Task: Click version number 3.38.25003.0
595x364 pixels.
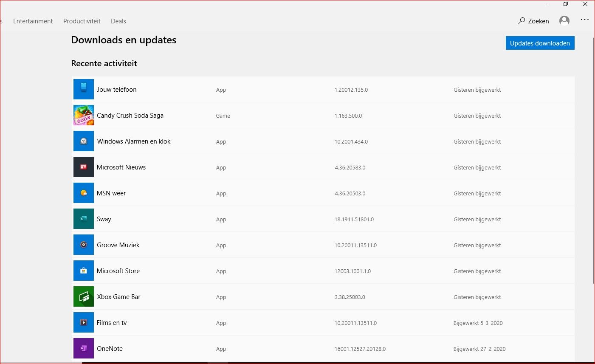Action: point(350,297)
